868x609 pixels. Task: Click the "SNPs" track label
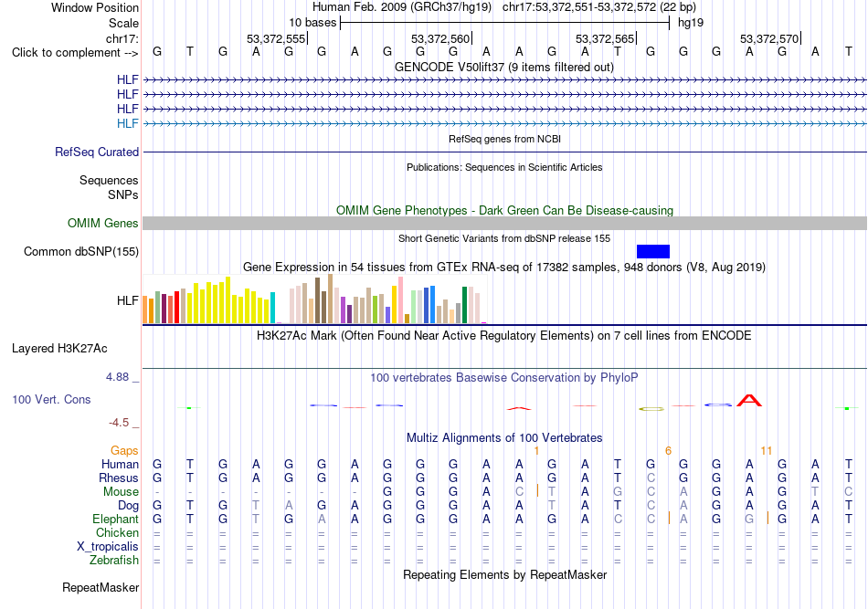[123, 194]
